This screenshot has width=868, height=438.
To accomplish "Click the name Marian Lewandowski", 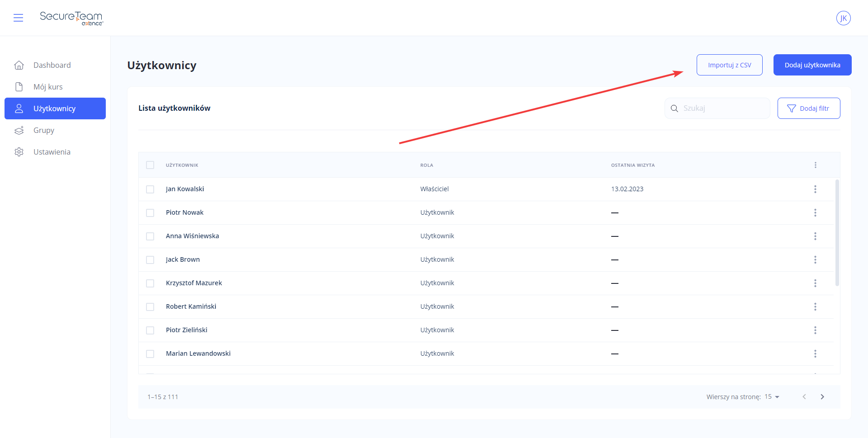I will coord(198,353).
